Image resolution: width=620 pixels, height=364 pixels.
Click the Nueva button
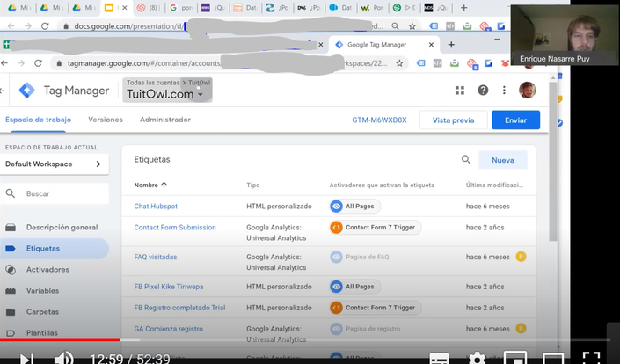click(x=503, y=160)
